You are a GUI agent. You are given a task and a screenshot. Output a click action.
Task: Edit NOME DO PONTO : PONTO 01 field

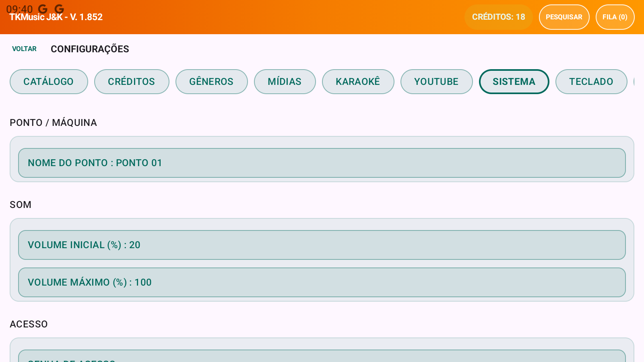(322, 163)
